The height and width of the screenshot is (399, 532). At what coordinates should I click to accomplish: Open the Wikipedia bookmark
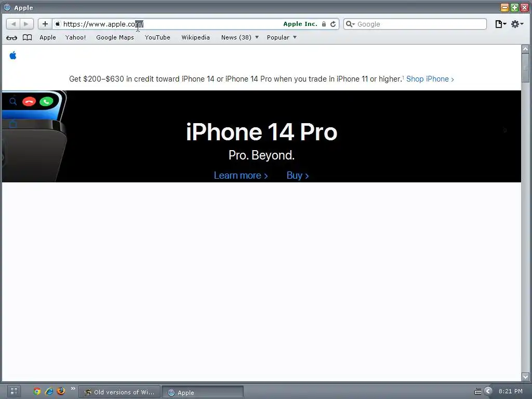[195, 37]
